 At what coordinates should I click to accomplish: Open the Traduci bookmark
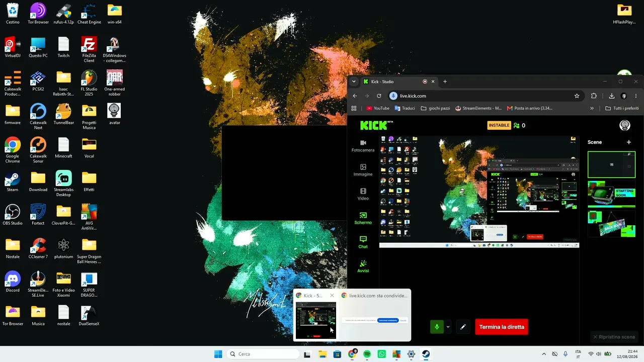405,108
